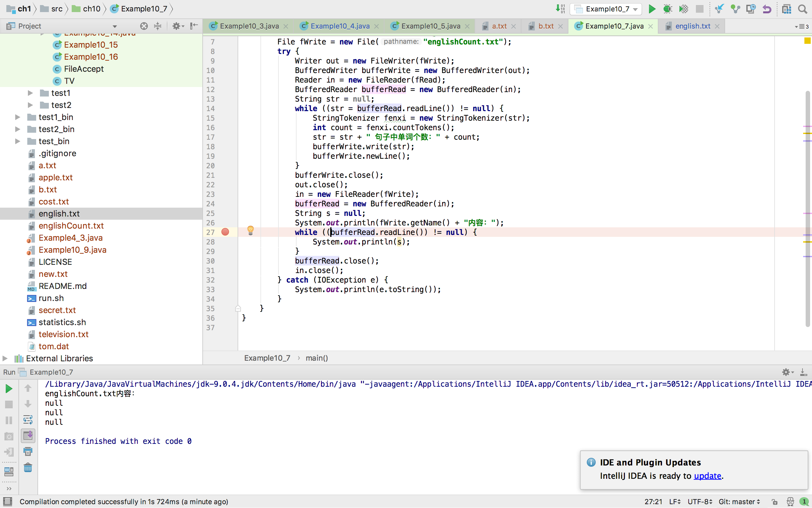Hide Project panel icon
812x508 pixels.
click(194, 26)
